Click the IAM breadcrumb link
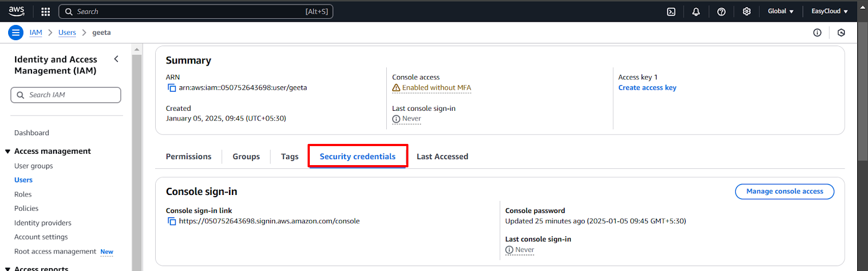 coord(36,33)
